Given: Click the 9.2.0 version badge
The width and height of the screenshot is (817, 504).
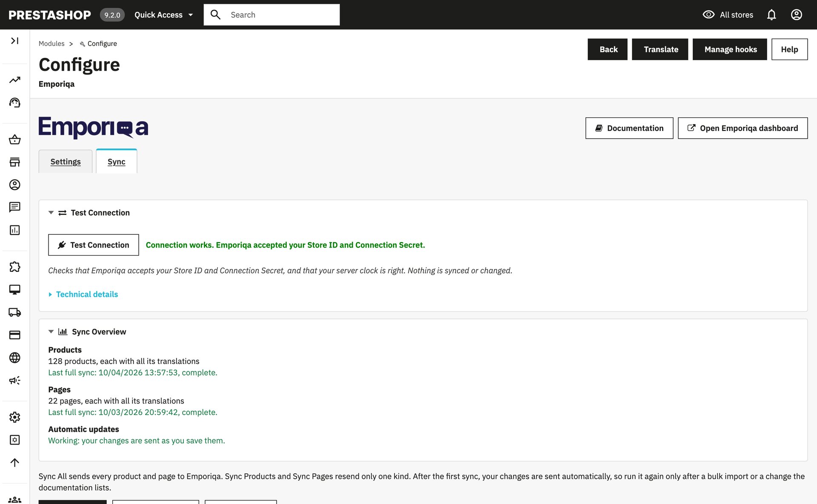Looking at the screenshot, I should click(112, 15).
